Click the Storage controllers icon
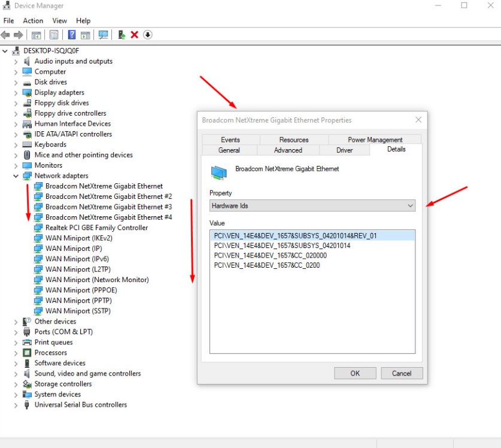The image size is (501, 448). coord(27,384)
